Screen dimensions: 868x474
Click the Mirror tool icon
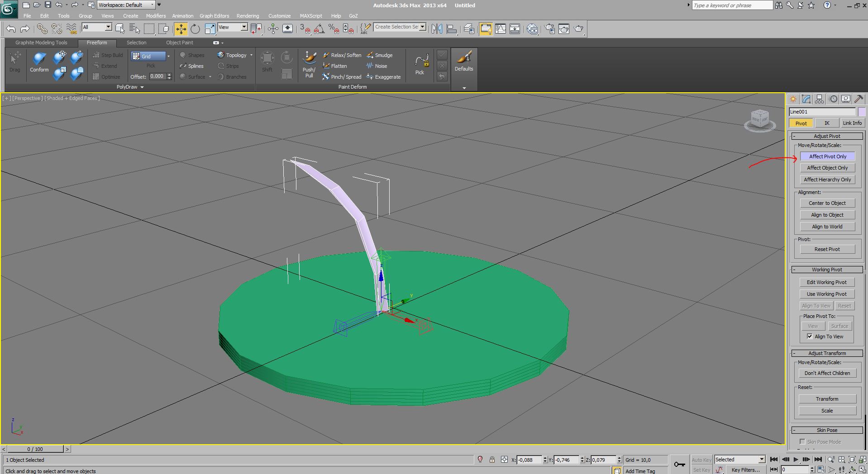[x=437, y=29]
